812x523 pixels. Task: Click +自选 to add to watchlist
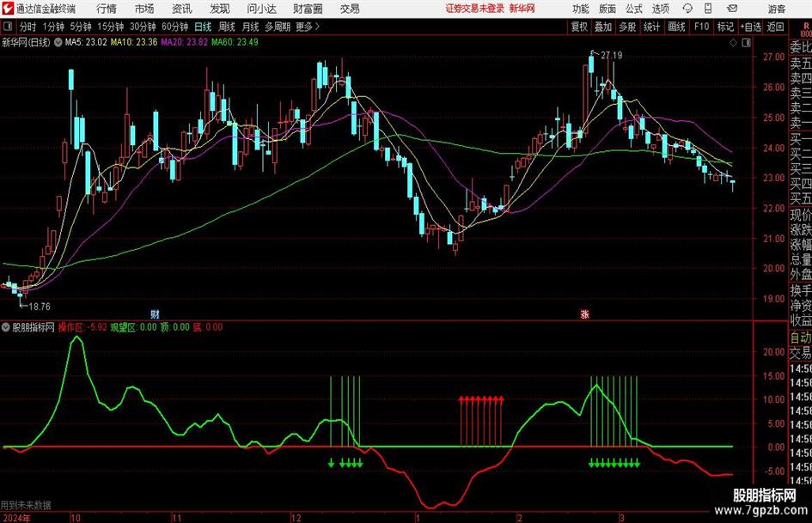point(751,27)
